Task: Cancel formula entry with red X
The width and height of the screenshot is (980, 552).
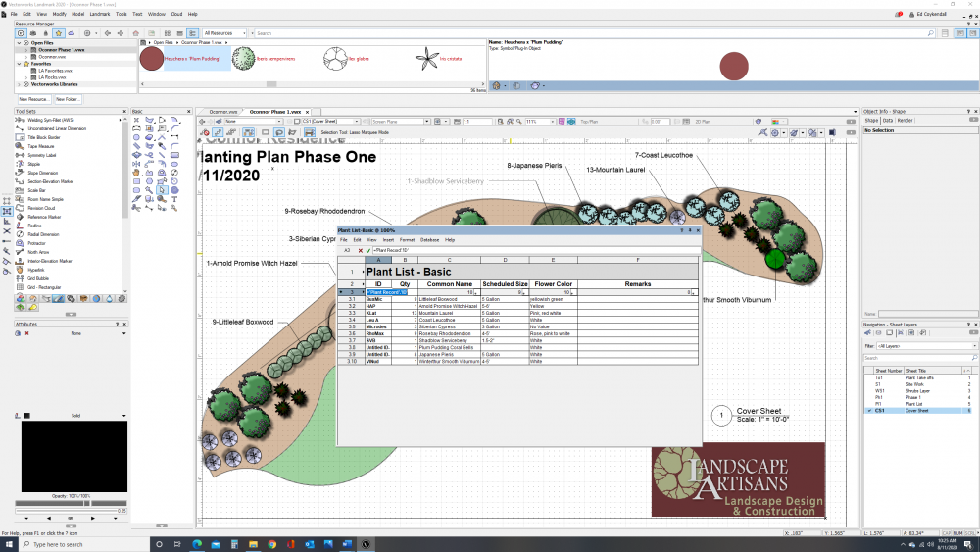Action: (x=360, y=250)
